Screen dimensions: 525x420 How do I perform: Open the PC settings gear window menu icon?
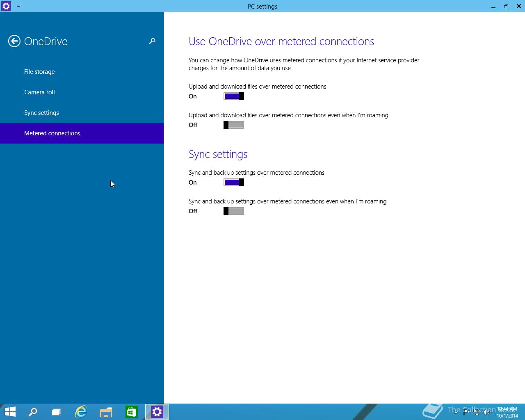6,6
